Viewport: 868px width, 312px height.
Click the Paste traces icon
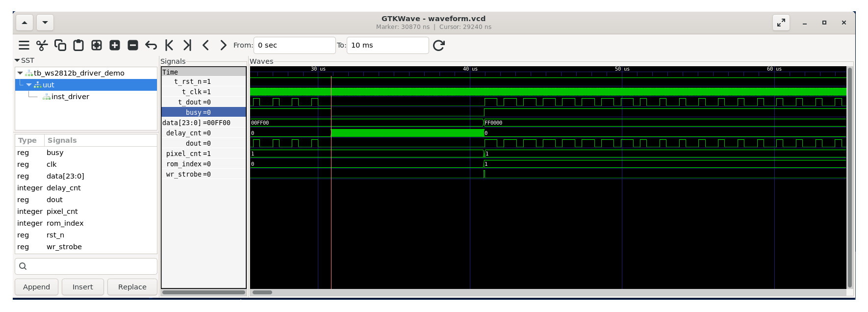78,46
